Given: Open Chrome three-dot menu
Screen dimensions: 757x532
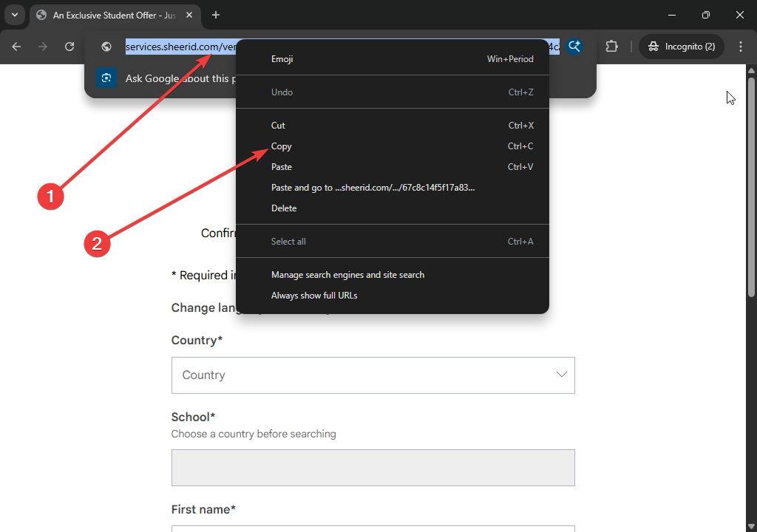Looking at the screenshot, I should pyautogui.click(x=741, y=47).
